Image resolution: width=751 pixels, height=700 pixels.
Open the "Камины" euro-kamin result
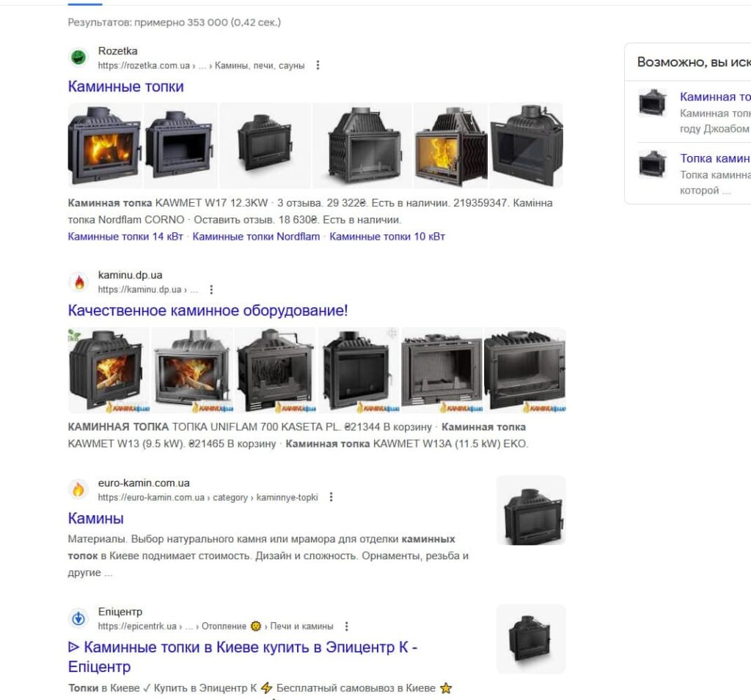pos(96,518)
